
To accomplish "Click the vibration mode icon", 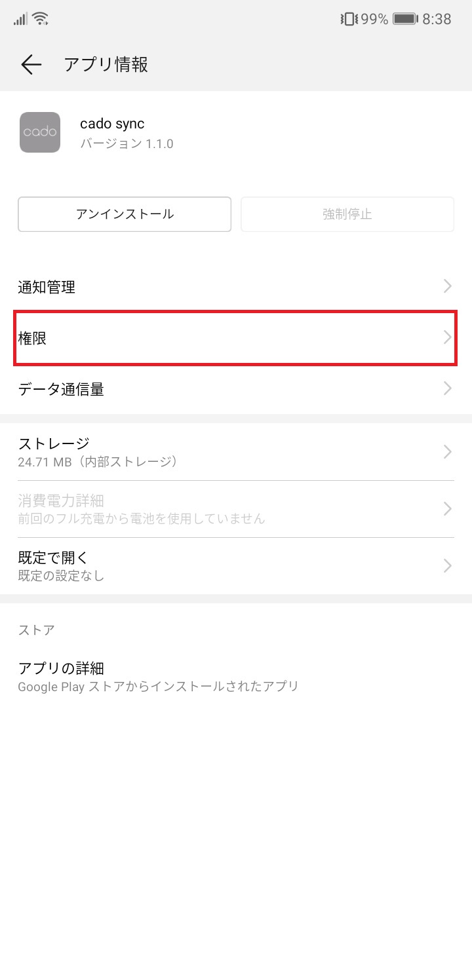I will pos(349,19).
